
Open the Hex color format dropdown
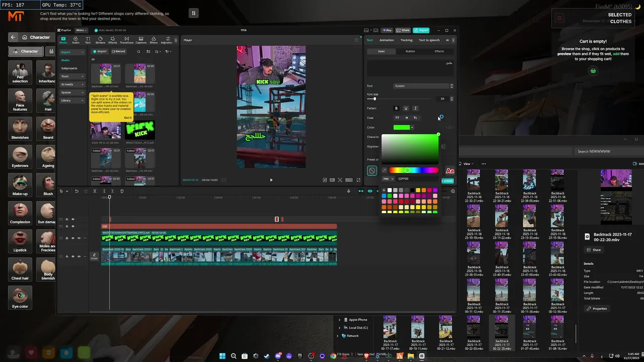point(388,178)
